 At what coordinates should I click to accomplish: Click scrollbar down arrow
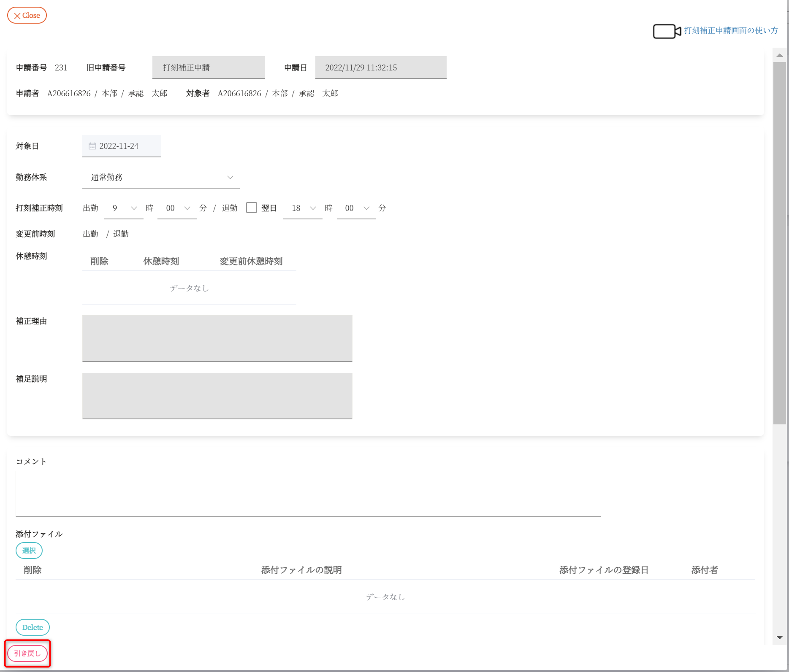point(779,637)
